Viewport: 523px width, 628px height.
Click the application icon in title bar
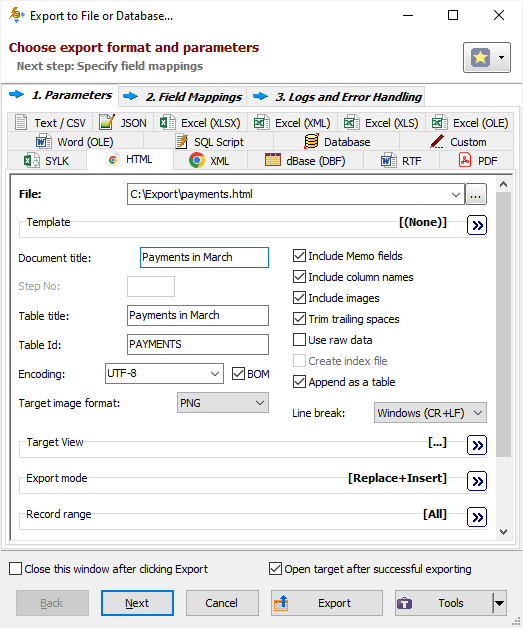[16, 15]
